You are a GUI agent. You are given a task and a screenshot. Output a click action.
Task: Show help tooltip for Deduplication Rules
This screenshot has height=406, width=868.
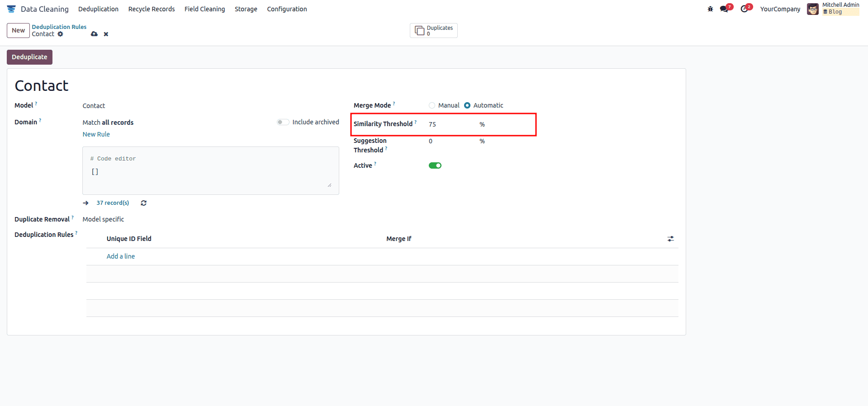(x=76, y=233)
